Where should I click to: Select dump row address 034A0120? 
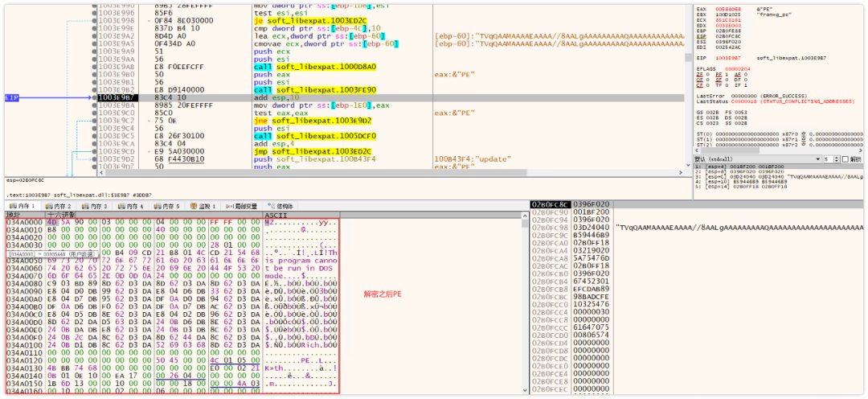tap(24, 360)
